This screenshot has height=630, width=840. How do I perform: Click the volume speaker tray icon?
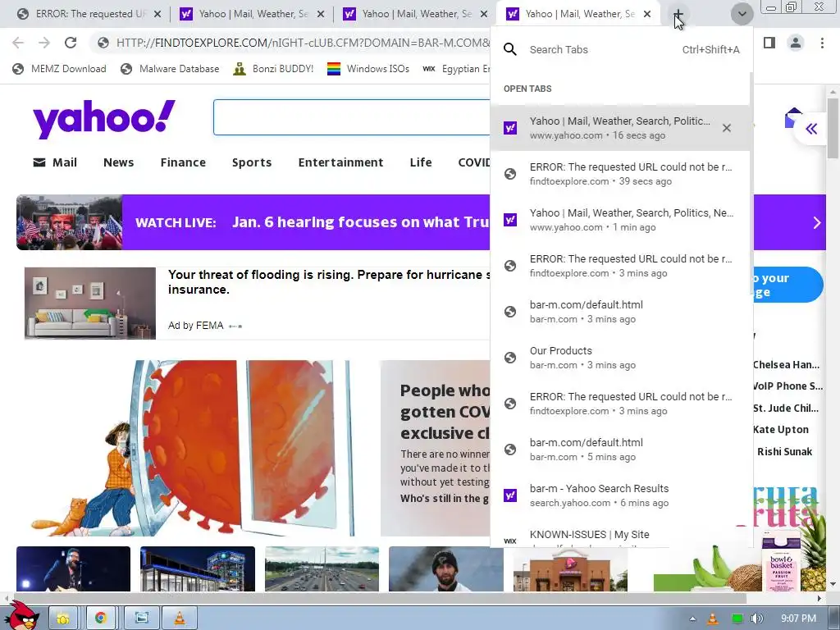pyautogui.click(x=756, y=619)
